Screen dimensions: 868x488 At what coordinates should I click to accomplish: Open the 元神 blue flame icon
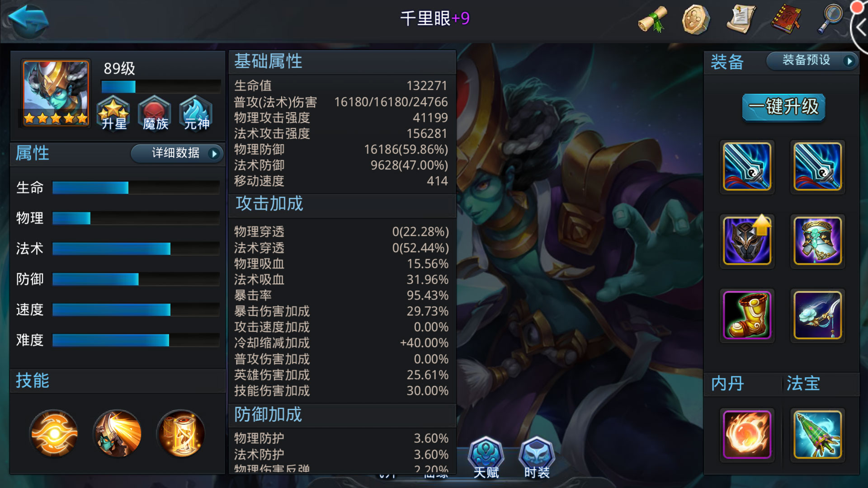pyautogui.click(x=196, y=113)
